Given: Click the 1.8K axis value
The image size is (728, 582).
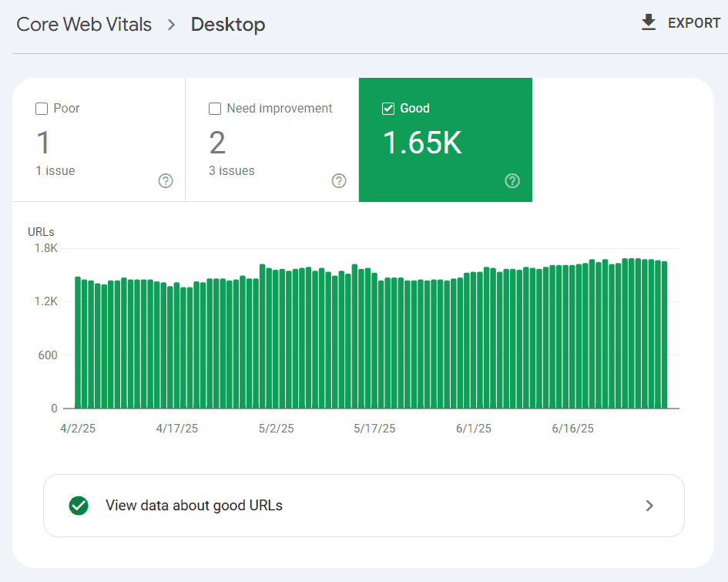Looking at the screenshot, I should 46,248.
